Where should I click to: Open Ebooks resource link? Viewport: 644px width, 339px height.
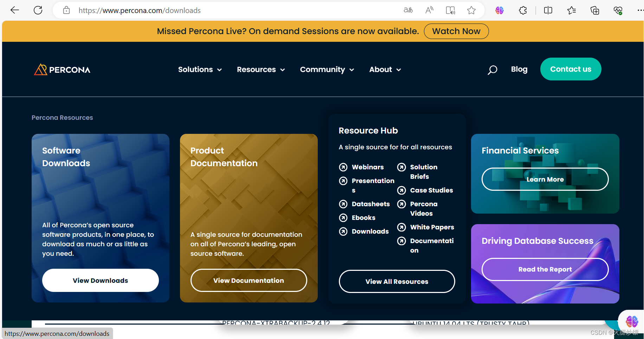(x=363, y=218)
